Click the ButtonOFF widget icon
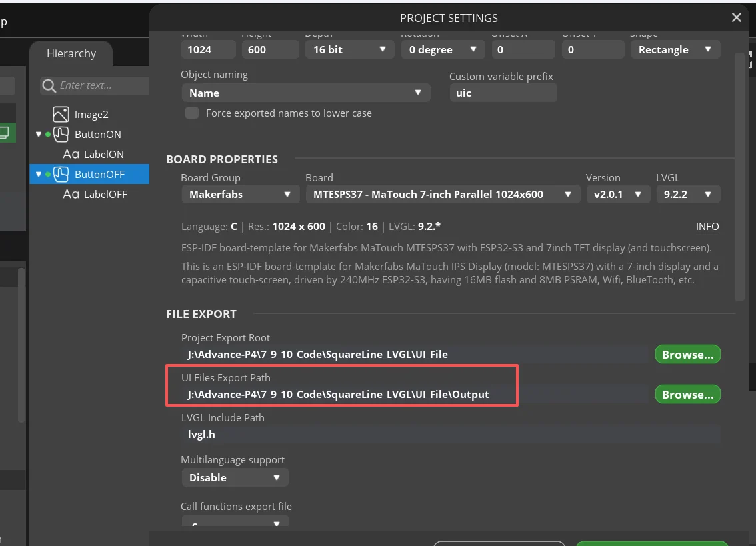This screenshot has height=546, width=756. coord(61,174)
